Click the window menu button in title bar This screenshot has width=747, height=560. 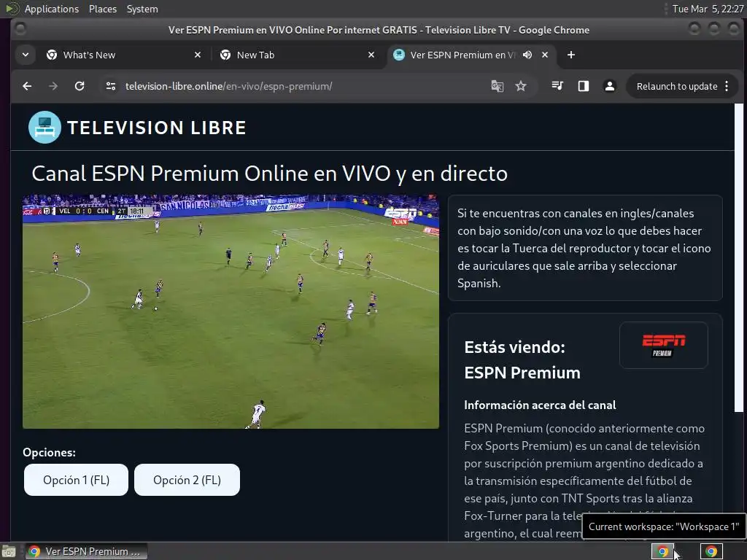[x=20, y=29]
